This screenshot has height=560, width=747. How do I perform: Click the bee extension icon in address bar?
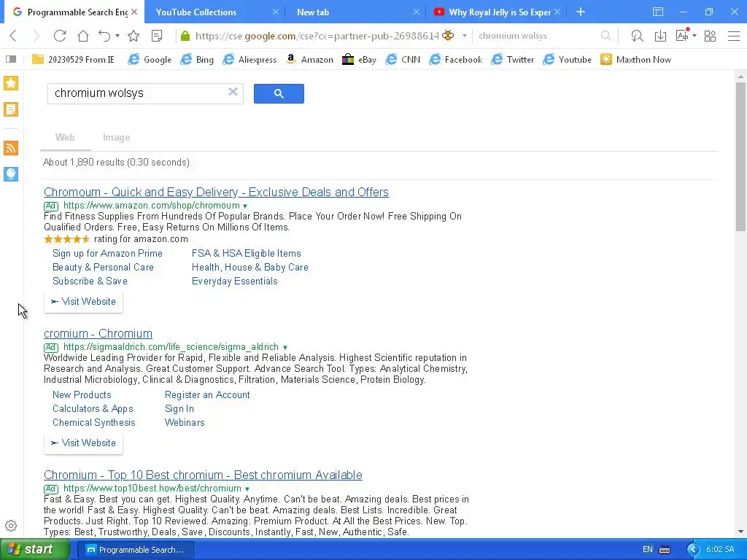[x=448, y=35]
